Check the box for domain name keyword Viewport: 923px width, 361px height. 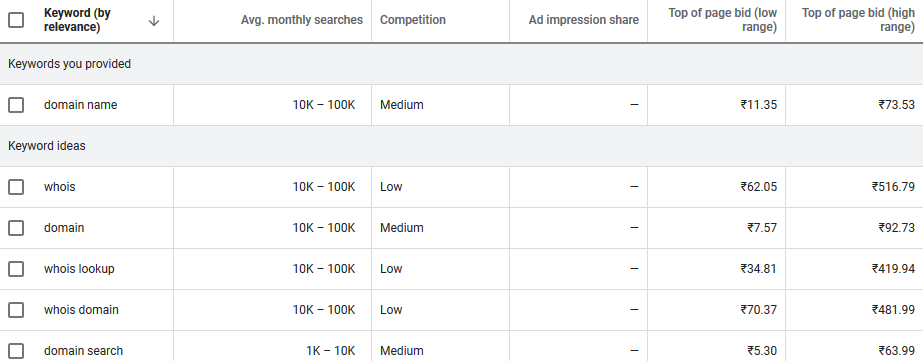click(16, 105)
